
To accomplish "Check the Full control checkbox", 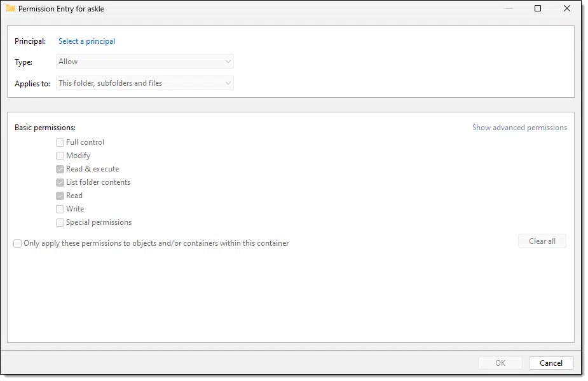I will 60,142.
